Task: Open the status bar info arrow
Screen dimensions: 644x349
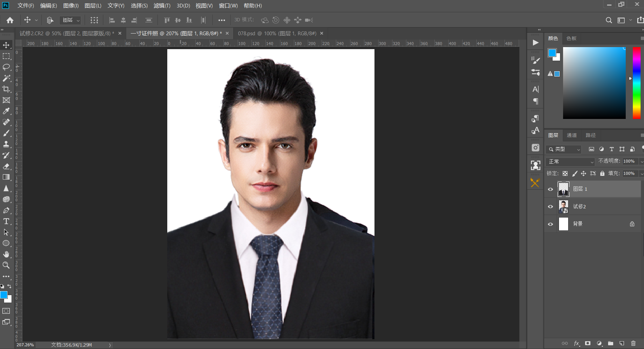Action: pos(110,345)
